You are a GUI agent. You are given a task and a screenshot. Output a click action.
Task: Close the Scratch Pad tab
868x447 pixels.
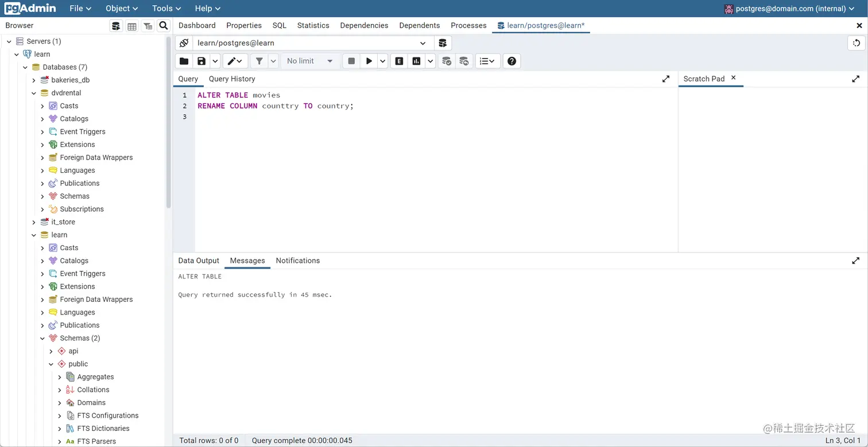pos(733,77)
